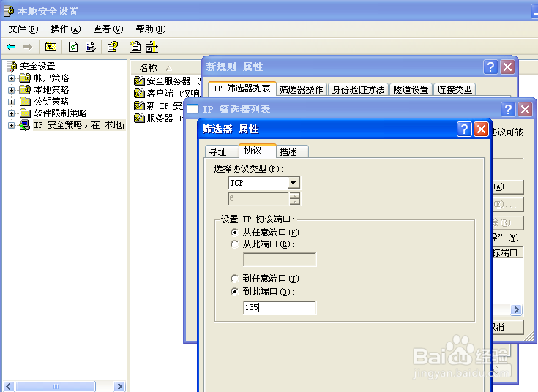The height and width of the screenshot is (392, 538).
Task: Click the 公钥策略 folder icon
Action: point(25,102)
